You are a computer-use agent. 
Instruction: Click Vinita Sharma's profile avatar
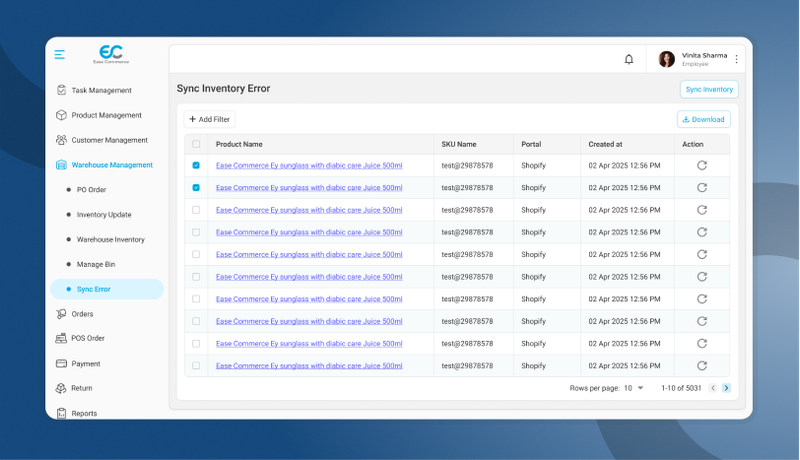tap(666, 59)
